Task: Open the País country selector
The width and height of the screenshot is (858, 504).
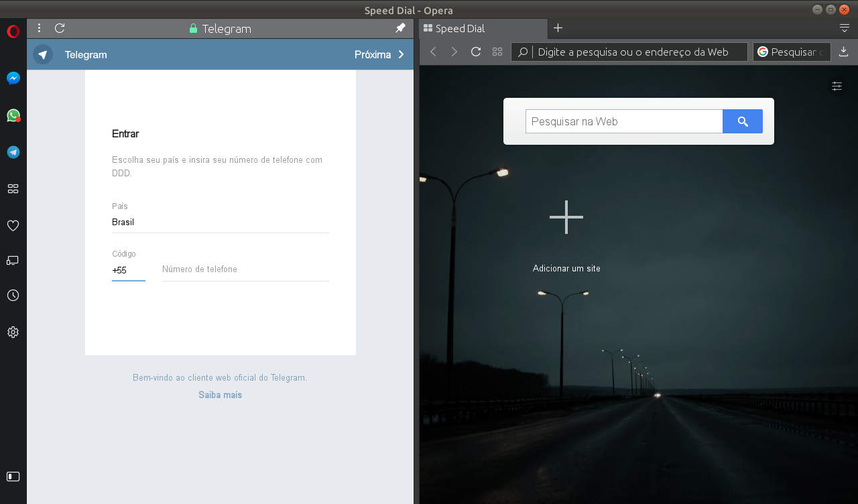Action: pyautogui.click(x=220, y=222)
